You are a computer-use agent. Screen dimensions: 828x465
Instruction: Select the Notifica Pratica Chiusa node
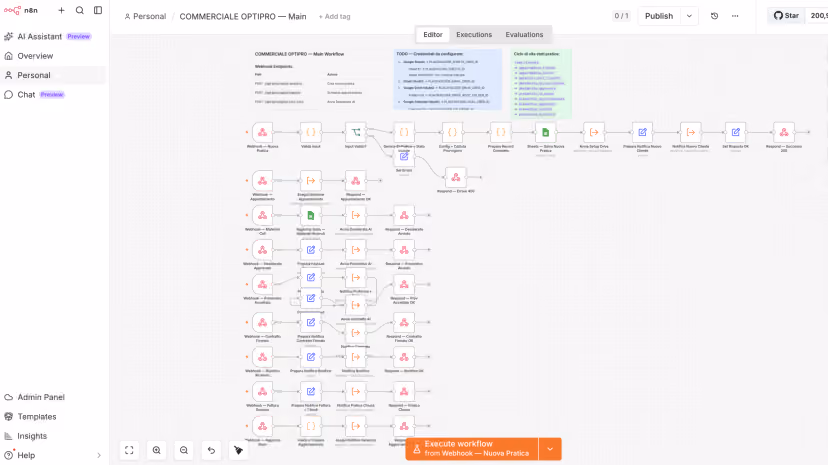[356, 392]
